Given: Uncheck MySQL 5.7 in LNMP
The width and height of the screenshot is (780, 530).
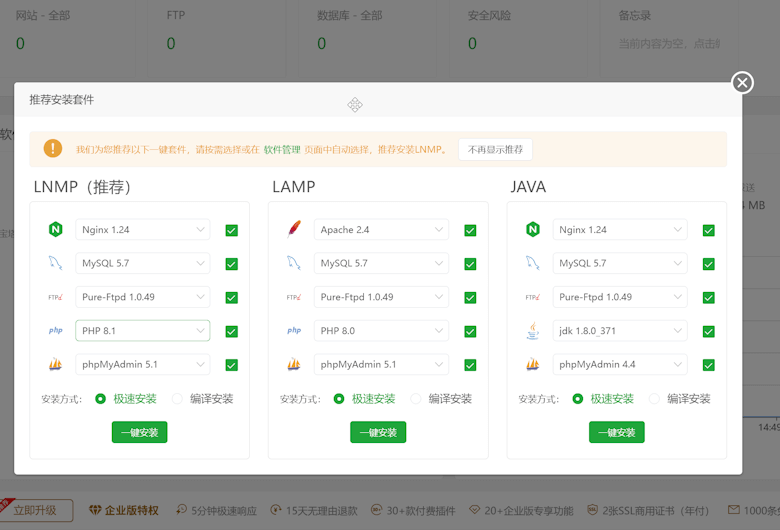Looking at the screenshot, I should pos(231,264).
